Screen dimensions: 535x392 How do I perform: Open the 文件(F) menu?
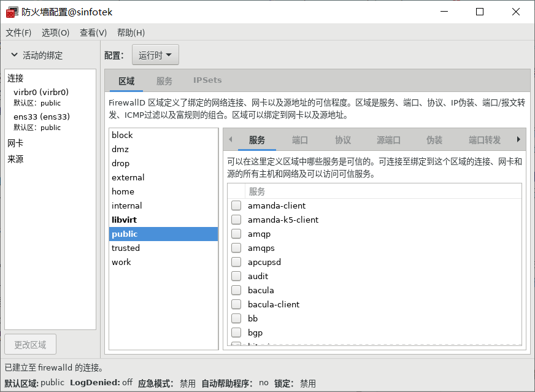tap(18, 33)
